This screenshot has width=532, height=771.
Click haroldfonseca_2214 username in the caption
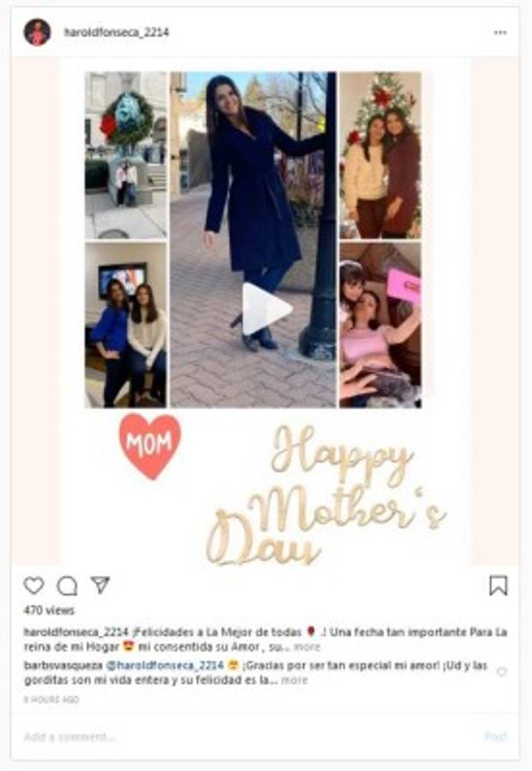(76, 632)
